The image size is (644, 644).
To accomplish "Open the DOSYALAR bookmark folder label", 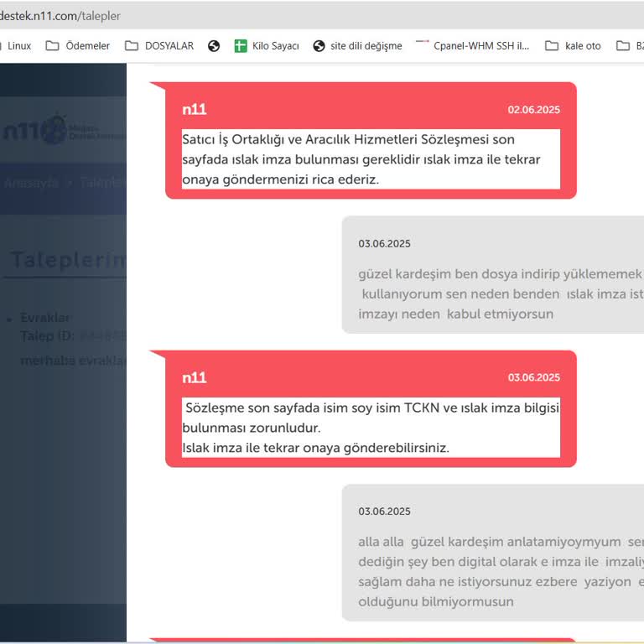I will [169, 45].
